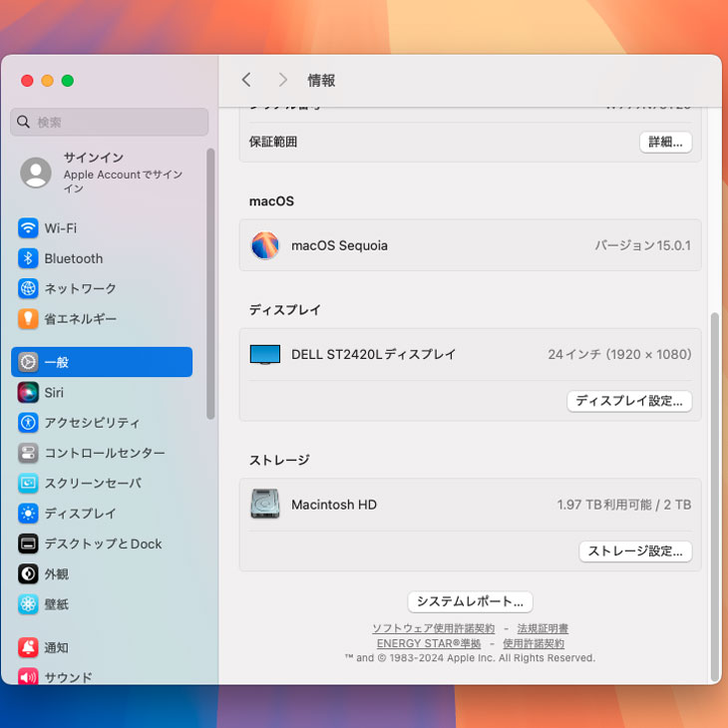
Task: Click the sidebar vertical scrollbar
Action: [210, 284]
